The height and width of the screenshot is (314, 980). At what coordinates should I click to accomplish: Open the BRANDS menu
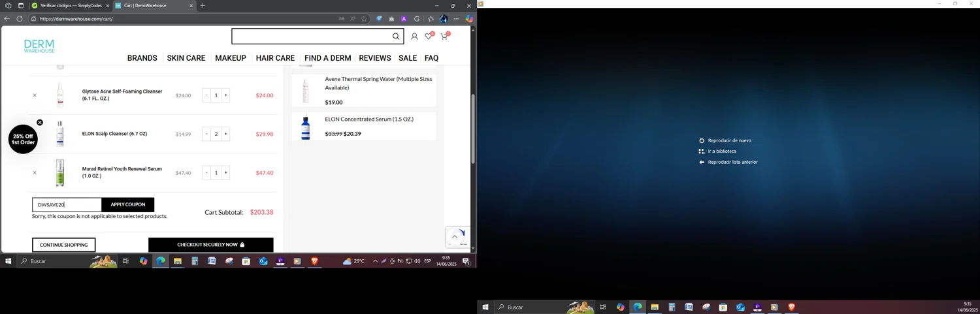pyautogui.click(x=142, y=58)
